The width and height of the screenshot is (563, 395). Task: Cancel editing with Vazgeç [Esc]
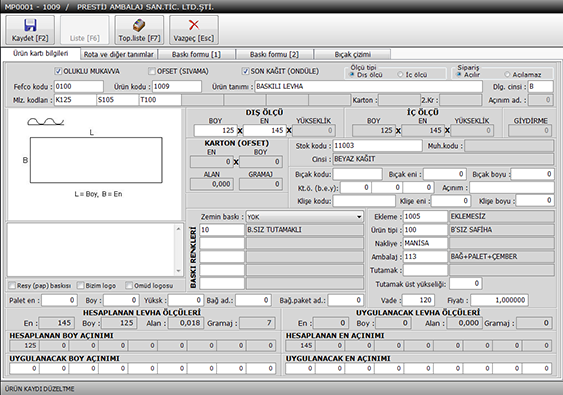tap(194, 30)
